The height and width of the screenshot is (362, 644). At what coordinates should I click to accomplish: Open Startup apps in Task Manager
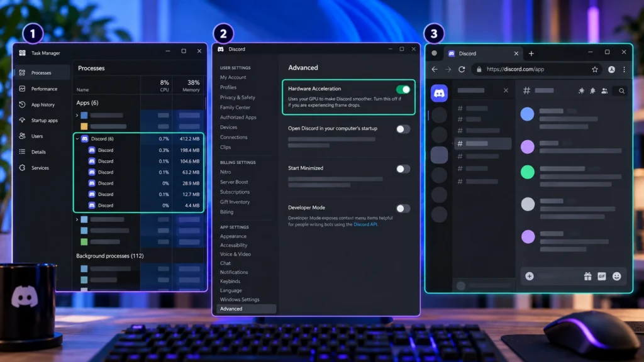click(45, 120)
